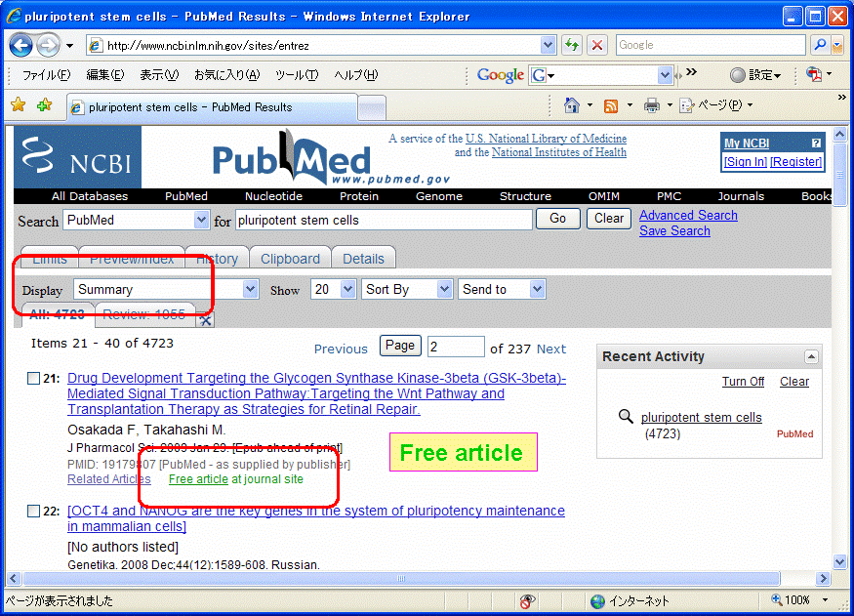This screenshot has width=854, height=616.
Task: Open the お気に入り(A) menu
Action: tap(227, 75)
